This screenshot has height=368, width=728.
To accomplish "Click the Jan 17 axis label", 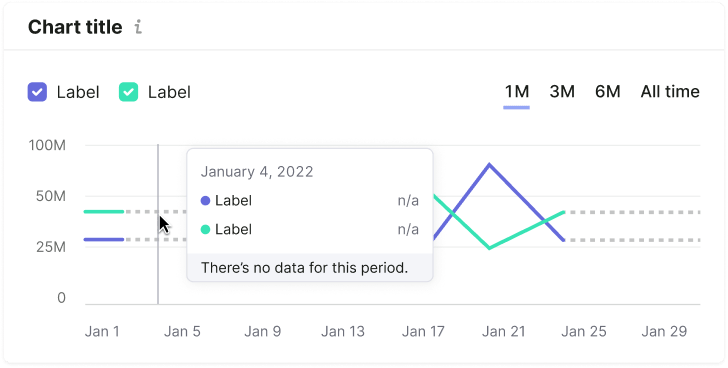I will (x=423, y=331).
